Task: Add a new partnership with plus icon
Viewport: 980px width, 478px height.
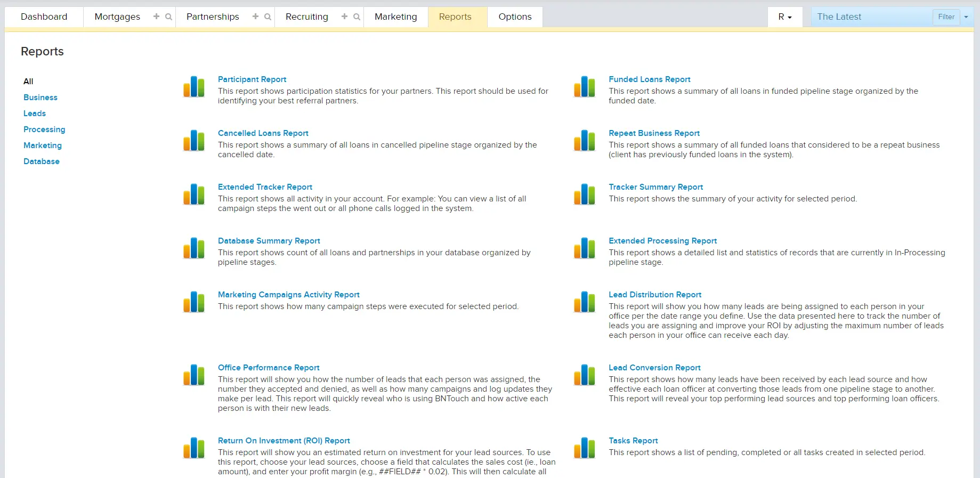Action: tap(255, 17)
